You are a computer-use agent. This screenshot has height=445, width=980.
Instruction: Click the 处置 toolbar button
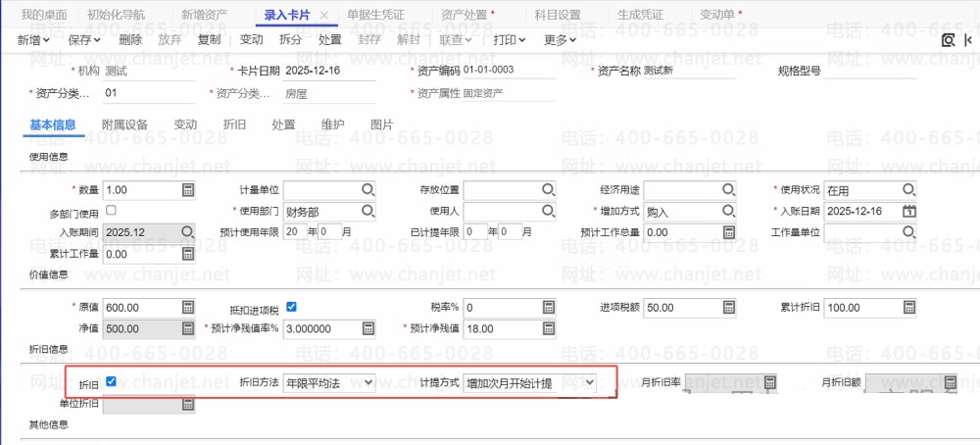click(x=330, y=40)
